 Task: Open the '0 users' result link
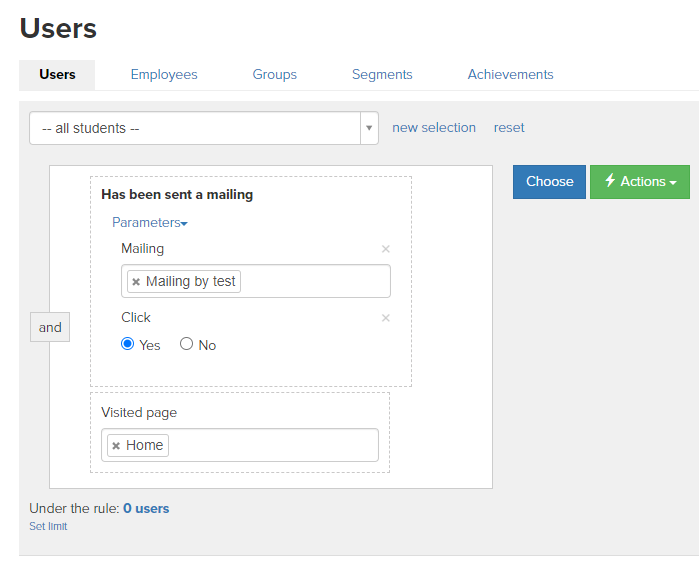pos(146,508)
